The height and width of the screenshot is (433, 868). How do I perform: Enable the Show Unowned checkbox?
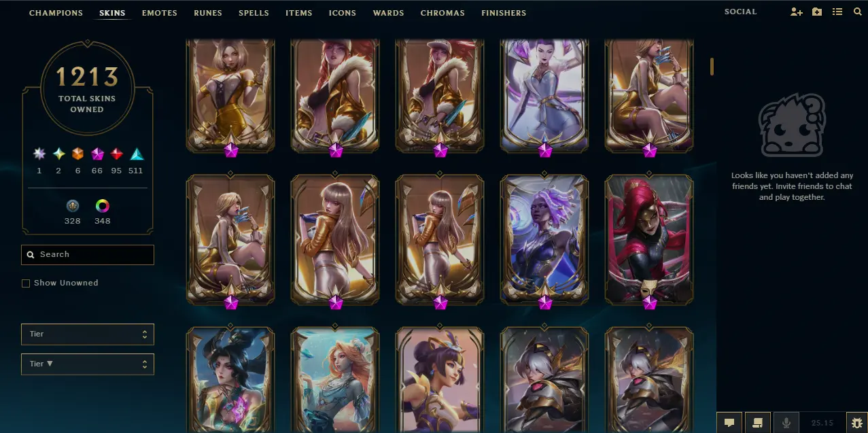click(26, 283)
